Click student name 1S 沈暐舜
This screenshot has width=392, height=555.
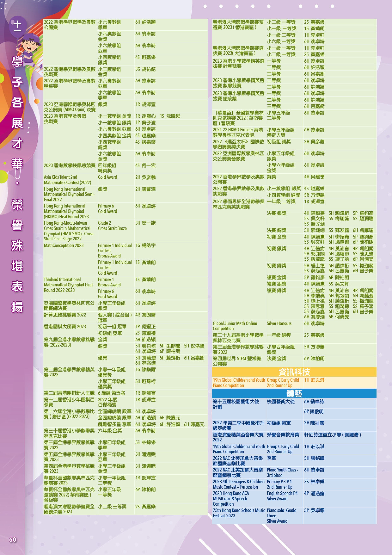(170, 116)
